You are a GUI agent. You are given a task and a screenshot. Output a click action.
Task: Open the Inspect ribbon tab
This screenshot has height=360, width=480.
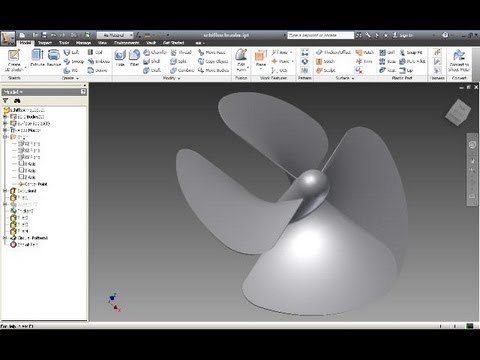coord(45,43)
